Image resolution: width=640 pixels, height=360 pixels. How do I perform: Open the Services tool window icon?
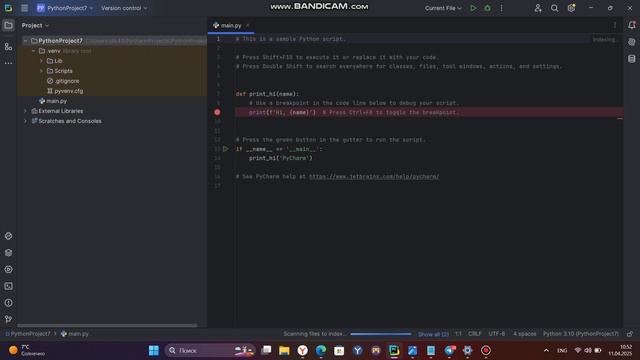coord(8,269)
